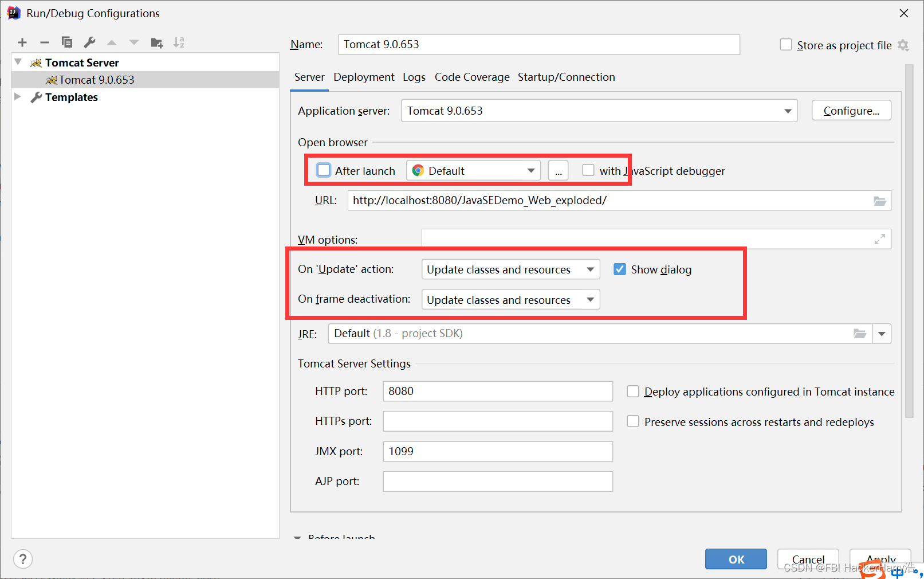Click the Add New Configuration plus icon

(x=22, y=42)
